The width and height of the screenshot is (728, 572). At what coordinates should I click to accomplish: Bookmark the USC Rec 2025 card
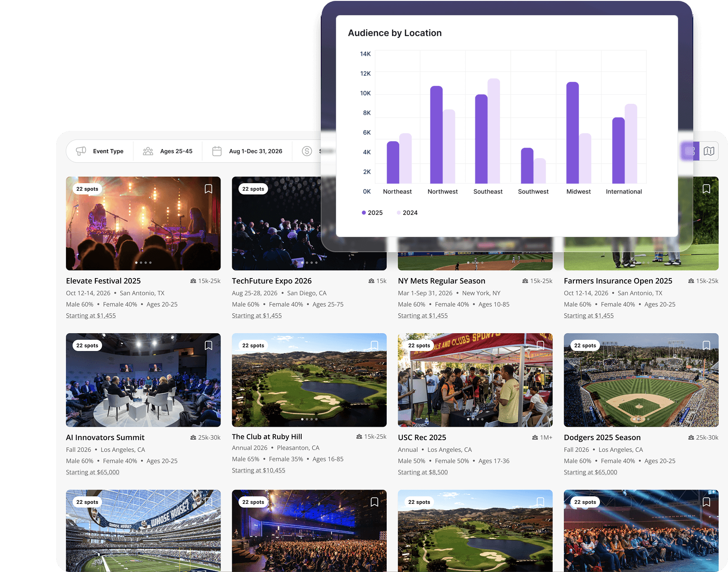[540, 346]
